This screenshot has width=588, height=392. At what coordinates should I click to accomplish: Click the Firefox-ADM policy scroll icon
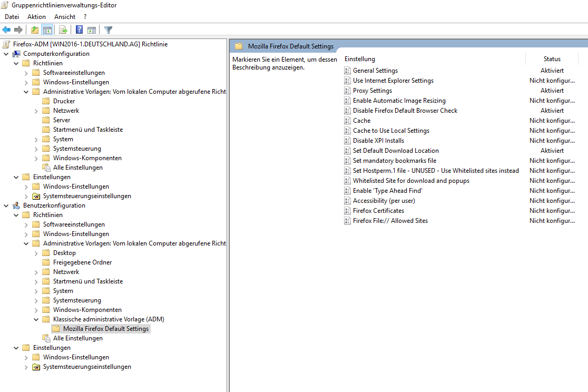click(x=6, y=44)
